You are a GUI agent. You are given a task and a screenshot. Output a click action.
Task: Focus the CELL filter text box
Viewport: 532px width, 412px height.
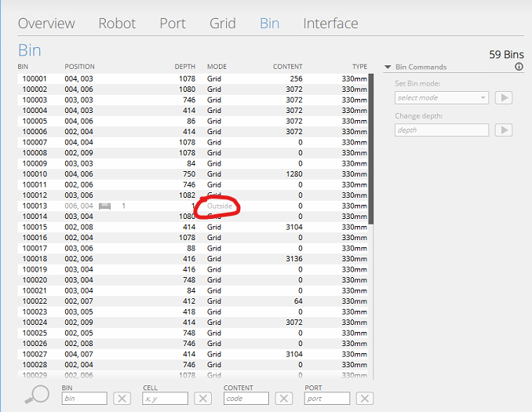point(166,399)
